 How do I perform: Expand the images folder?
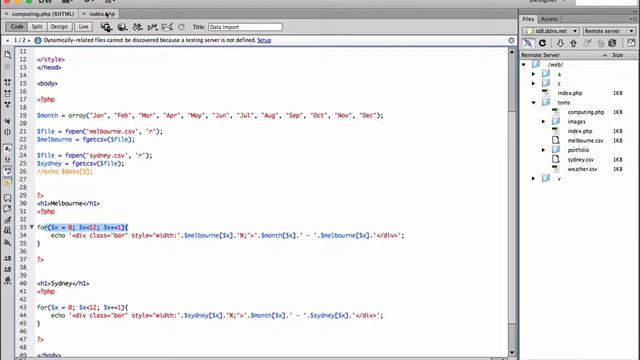click(x=543, y=122)
